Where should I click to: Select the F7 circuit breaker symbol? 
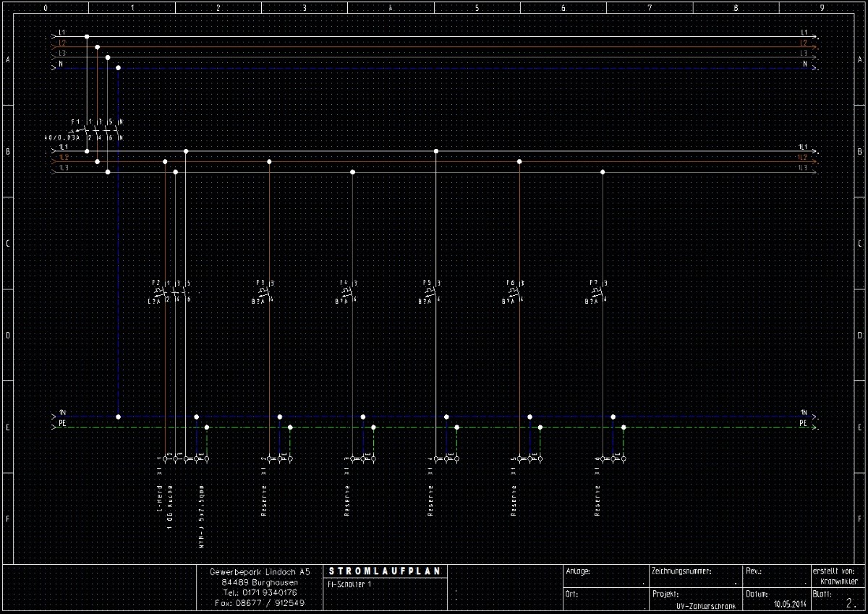pyautogui.click(x=596, y=291)
